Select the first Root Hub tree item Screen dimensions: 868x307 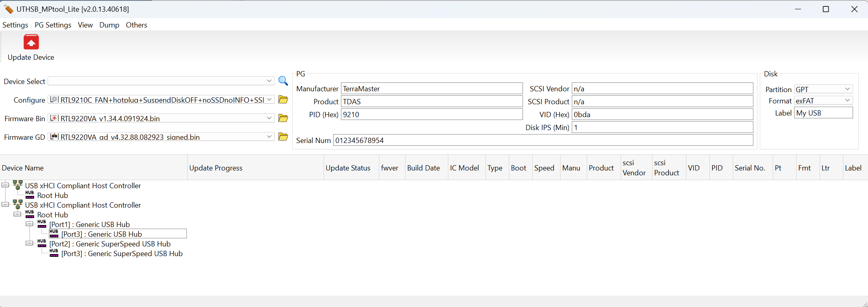(x=52, y=196)
